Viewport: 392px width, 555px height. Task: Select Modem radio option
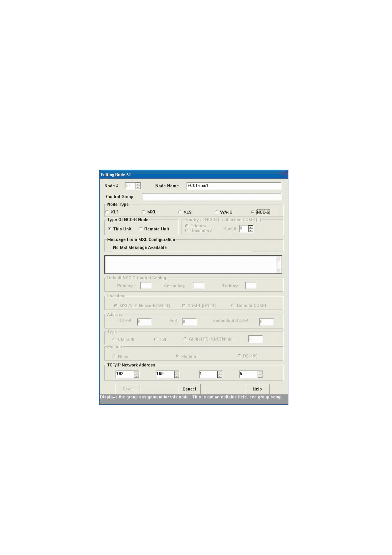[186, 356]
